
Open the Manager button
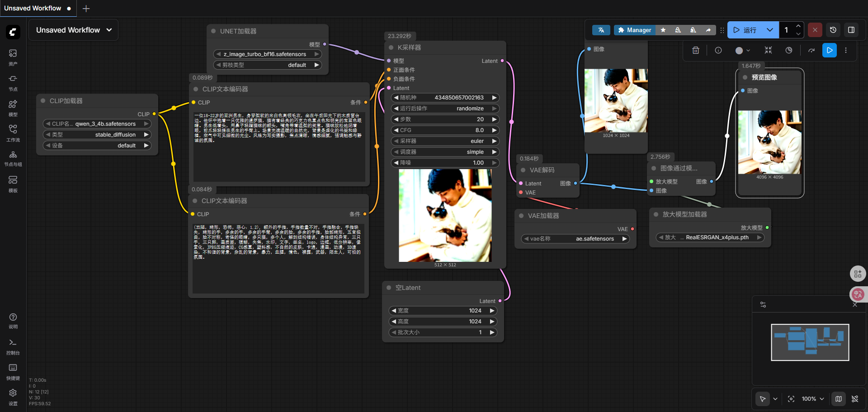634,30
